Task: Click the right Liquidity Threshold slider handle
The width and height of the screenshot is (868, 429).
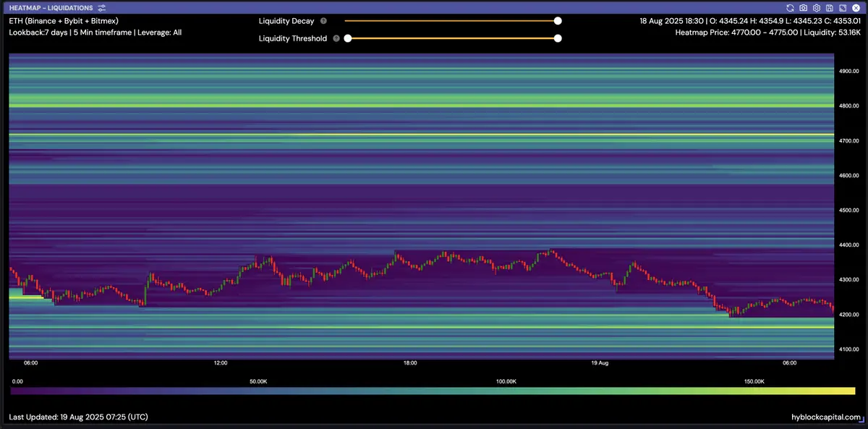Action: 558,38
